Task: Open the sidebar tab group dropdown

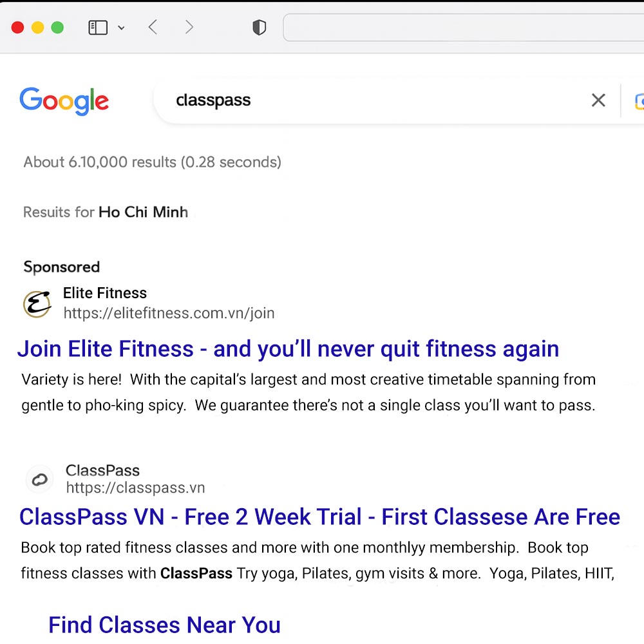Action: 122,28
